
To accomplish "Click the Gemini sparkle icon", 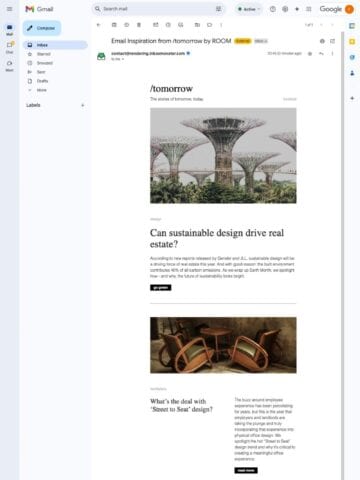I will pyautogui.click(x=297, y=9).
